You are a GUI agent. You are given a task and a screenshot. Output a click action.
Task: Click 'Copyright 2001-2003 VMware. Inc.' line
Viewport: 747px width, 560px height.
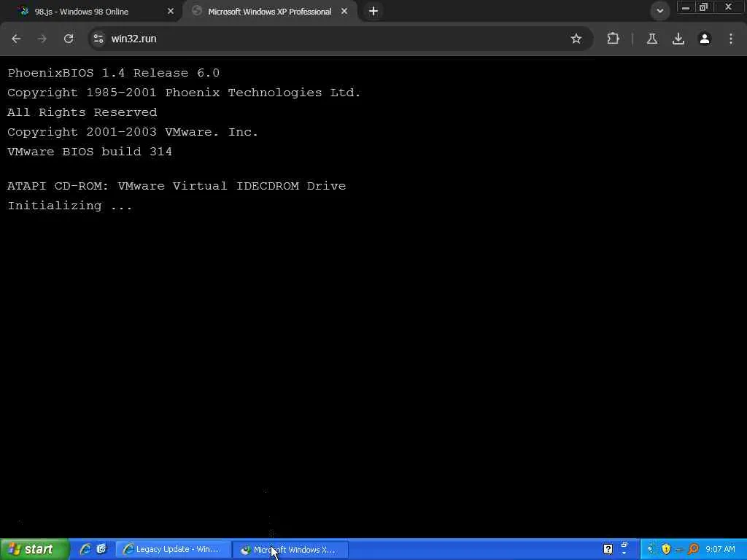point(133,132)
